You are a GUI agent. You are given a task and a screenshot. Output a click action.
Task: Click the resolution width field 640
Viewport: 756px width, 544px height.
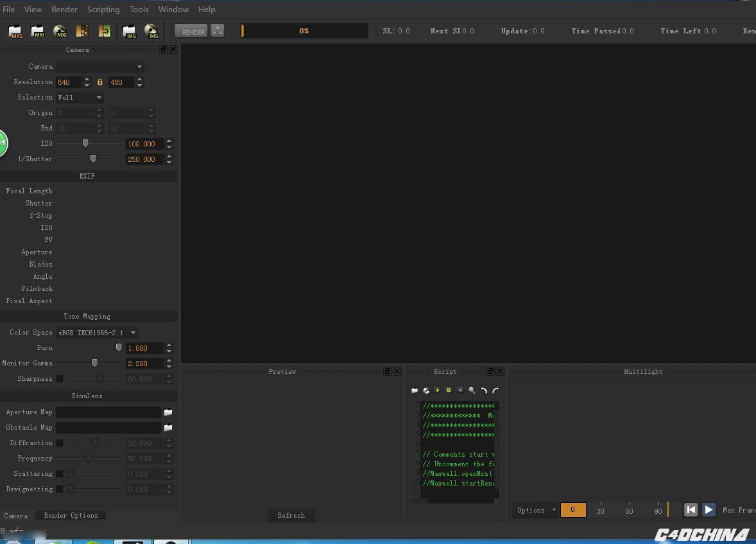coord(69,82)
